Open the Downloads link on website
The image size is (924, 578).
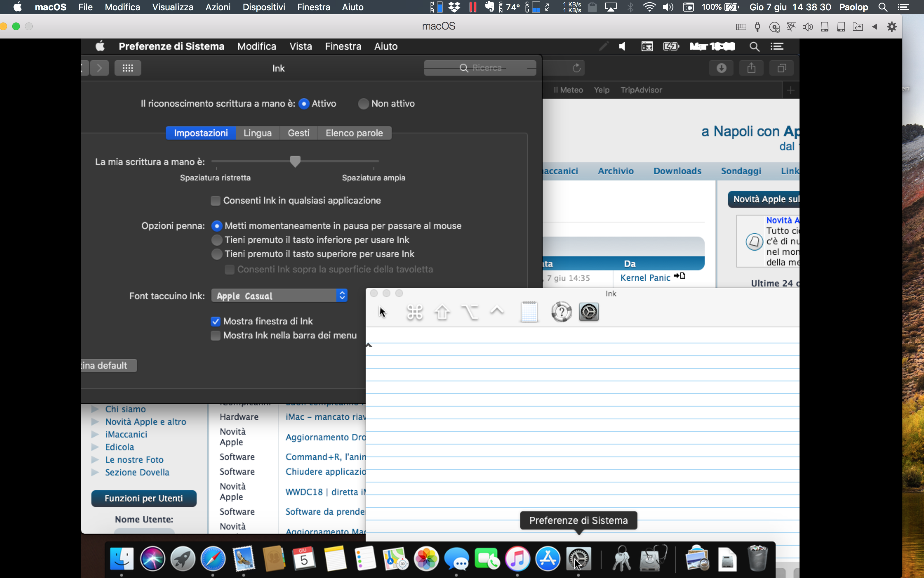pos(677,171)
